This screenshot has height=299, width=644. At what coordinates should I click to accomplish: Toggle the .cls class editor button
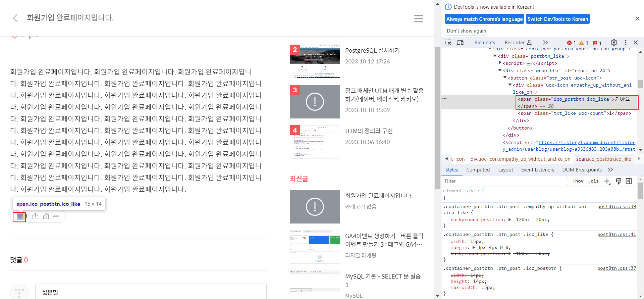[593, 181]
